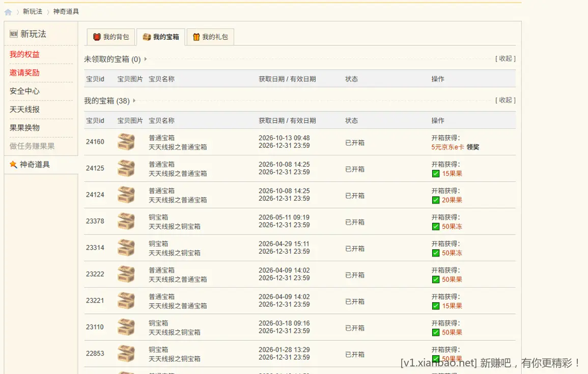Click the 获取日期 / 有效日期 header in 我的宝箱 table
The height and width of the screenshot is (374, 588).
pos(287,121)
